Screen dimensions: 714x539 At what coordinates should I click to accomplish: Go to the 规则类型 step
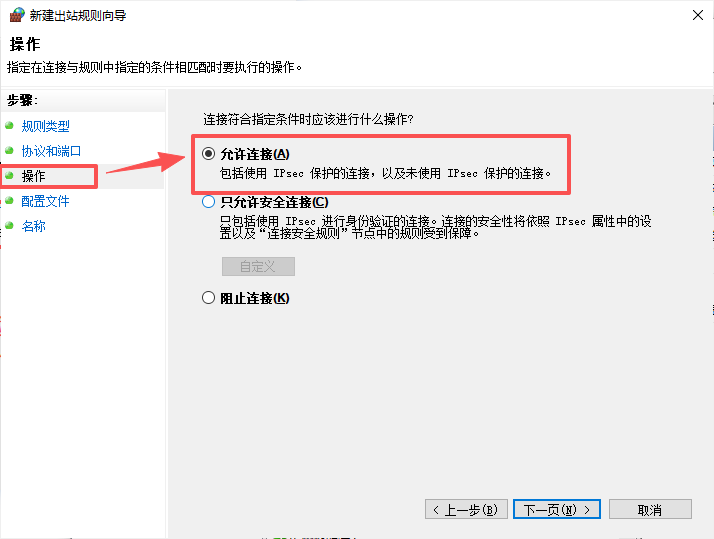click(x=46, y=126)
